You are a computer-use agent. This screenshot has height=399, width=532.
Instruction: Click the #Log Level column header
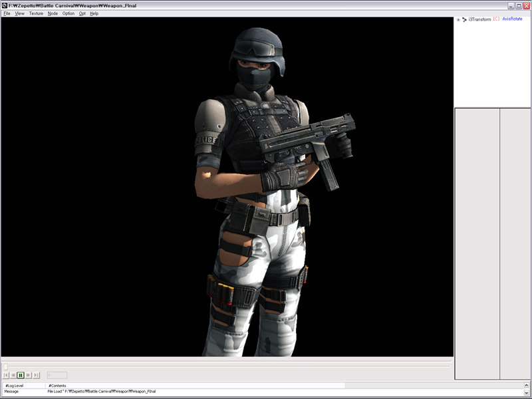[15, 386]
